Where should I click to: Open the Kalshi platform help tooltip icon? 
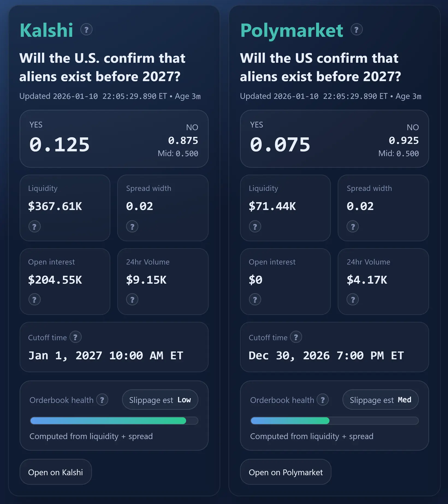pyautogui.click(x=87, y=30)
